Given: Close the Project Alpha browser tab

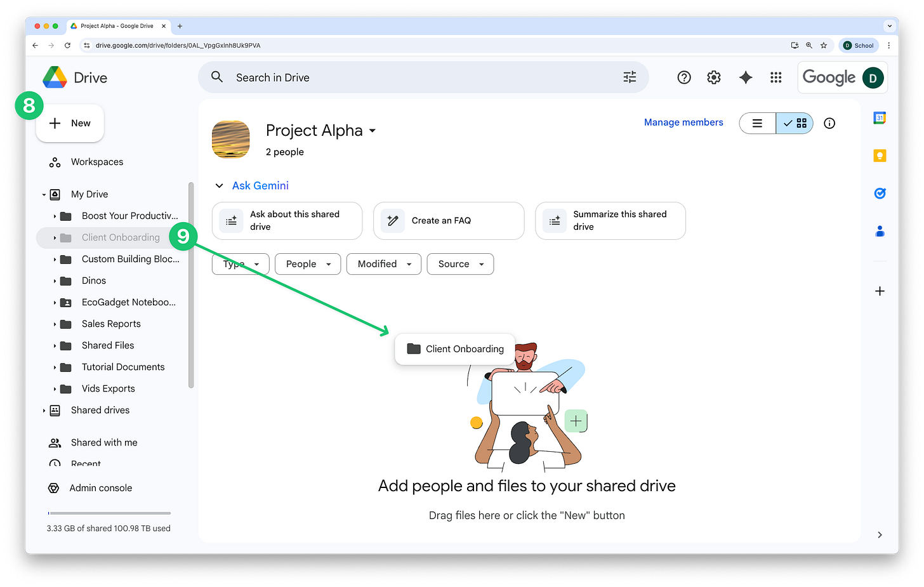Looking at the screenshot, I should [x=164, y=26].
